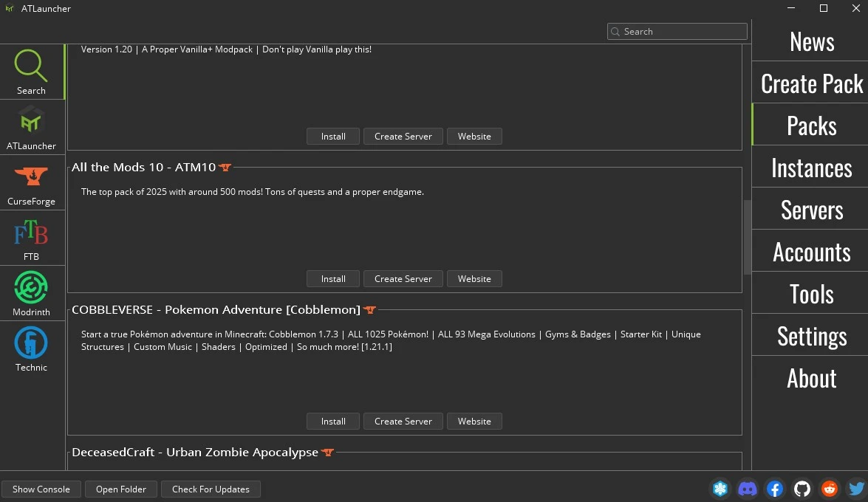Install the Vanilla+ Version 1.20 pack
Image resolution: width=868 pixels, height=502 pixels.
pos(333,136)
